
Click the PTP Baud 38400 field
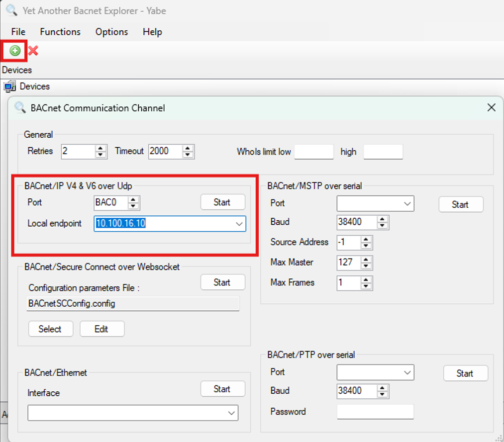357,391
